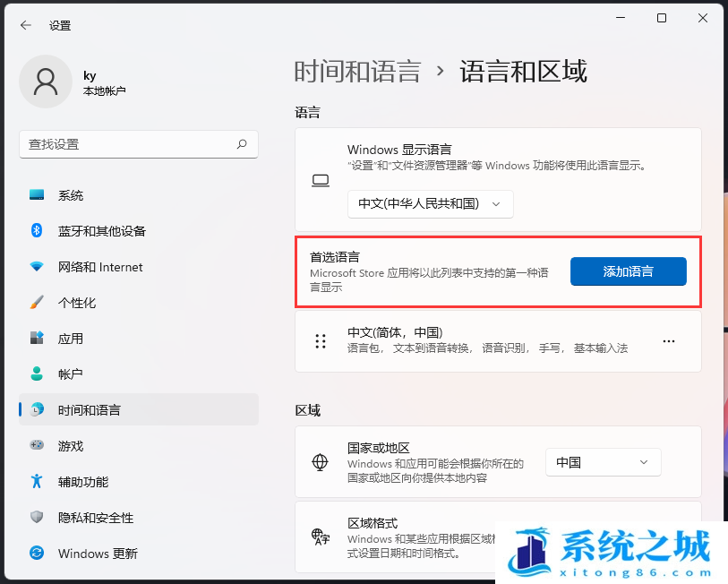
Task: Click the 时间和语言 clock globe icon
Action: click(37, 409)
